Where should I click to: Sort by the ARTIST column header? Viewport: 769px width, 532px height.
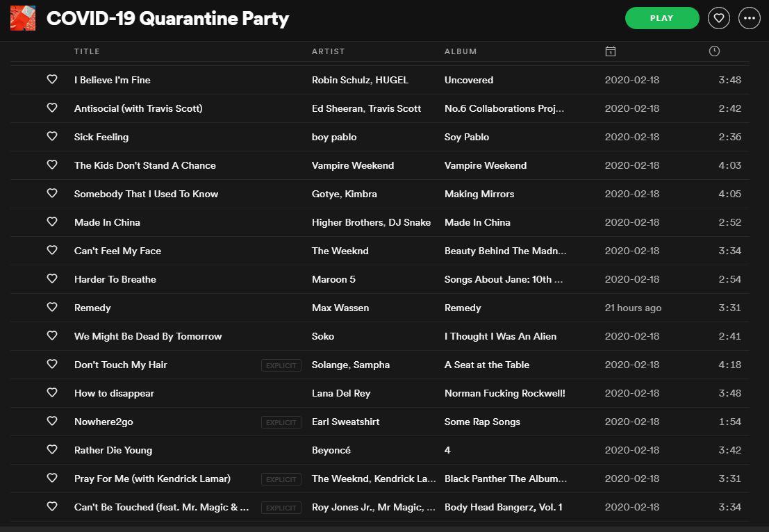click(x=328, y=51)
